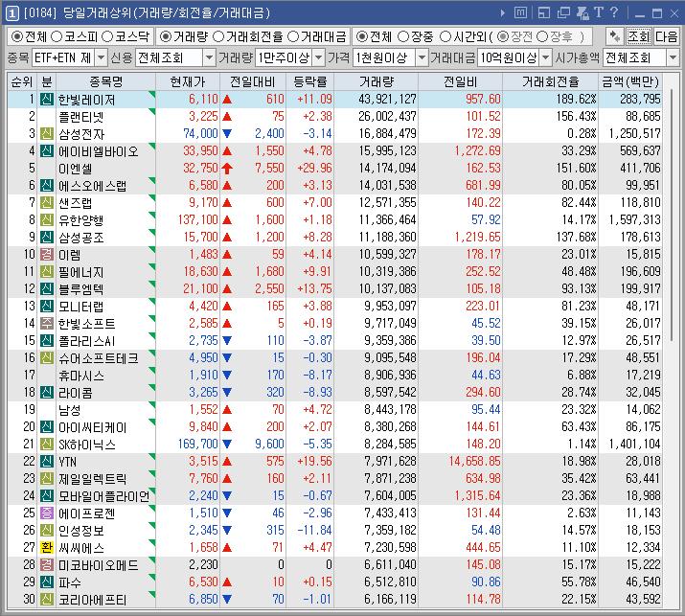Image resolution: width=685 pixels, height=616 pixels.
Task: Click the 신 badge on SK하이닉스 row
Action: coord(47,444)
